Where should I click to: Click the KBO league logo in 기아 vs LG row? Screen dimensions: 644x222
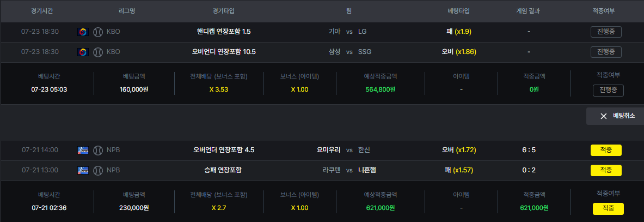pos(83,32)
